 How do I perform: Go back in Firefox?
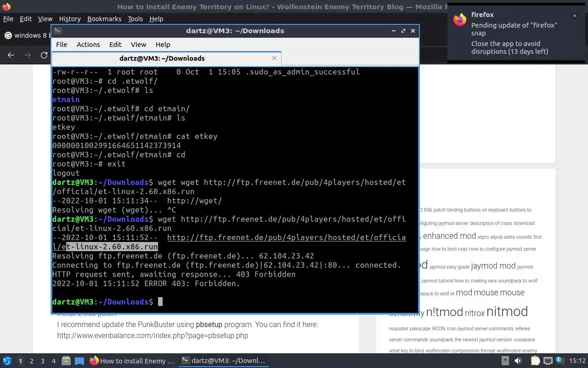click(11, 55)
